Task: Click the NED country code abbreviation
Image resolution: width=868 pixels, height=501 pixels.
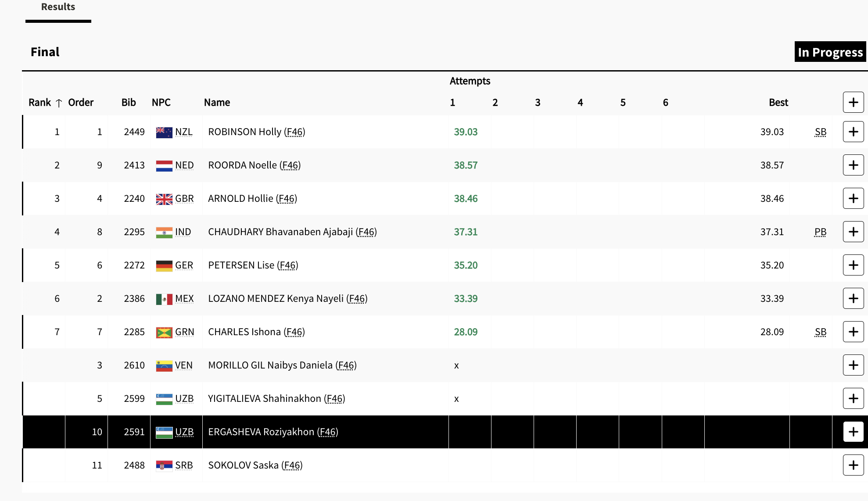Action: tap(184, 165)
